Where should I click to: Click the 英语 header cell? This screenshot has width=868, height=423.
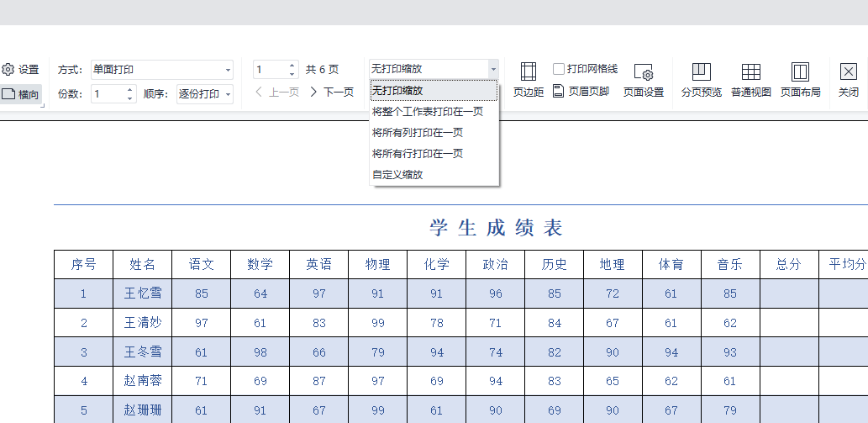point(318,265)
